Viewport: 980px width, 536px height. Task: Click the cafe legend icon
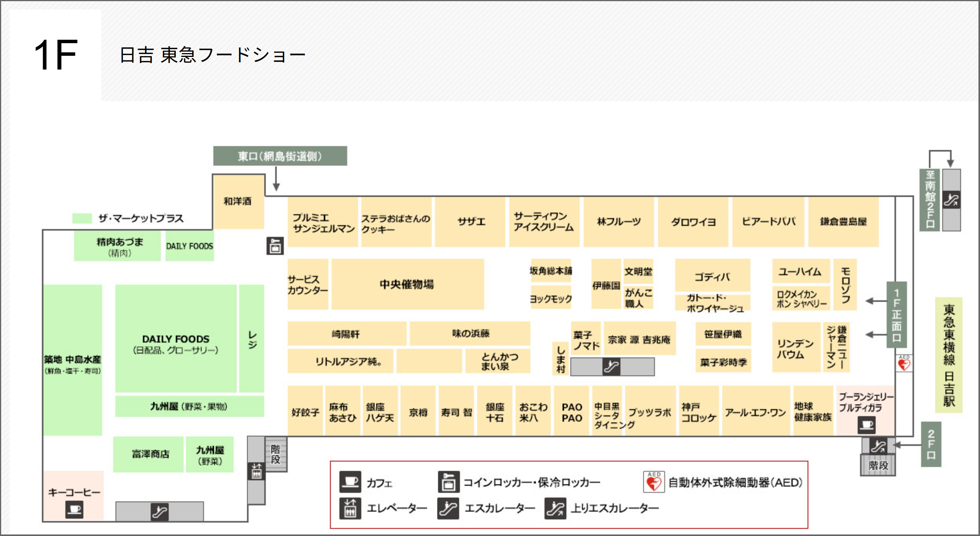tap(350, 482)
